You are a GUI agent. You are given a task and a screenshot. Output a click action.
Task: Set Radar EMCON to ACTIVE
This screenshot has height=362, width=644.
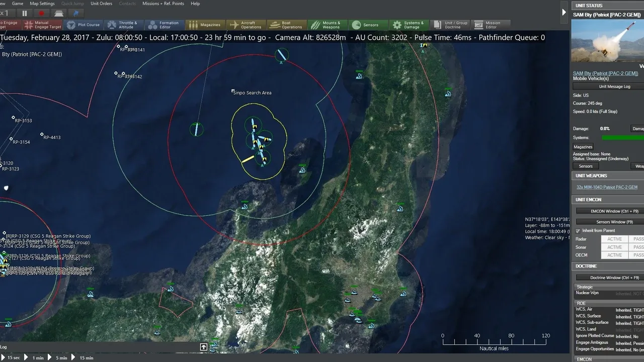coord(614,239)
